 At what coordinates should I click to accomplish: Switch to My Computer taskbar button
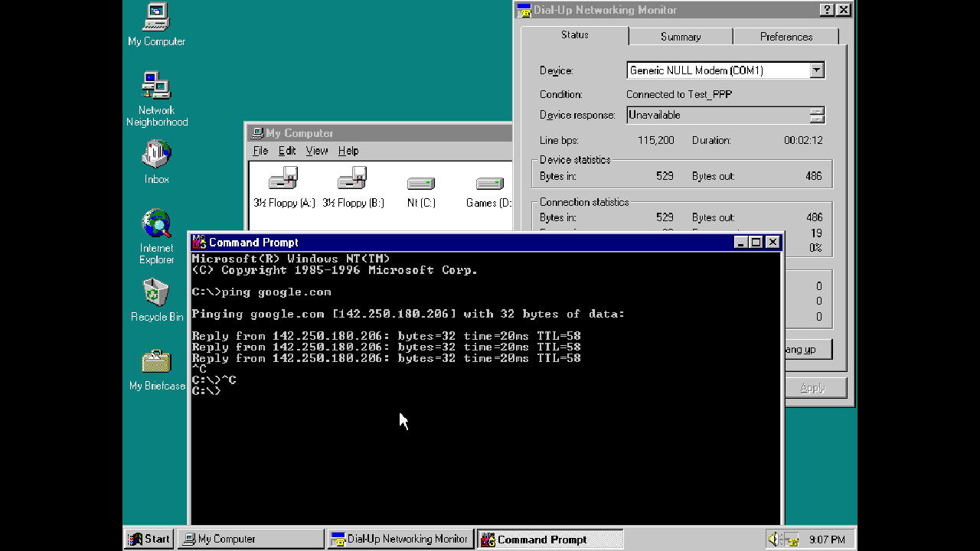[250, 539]
